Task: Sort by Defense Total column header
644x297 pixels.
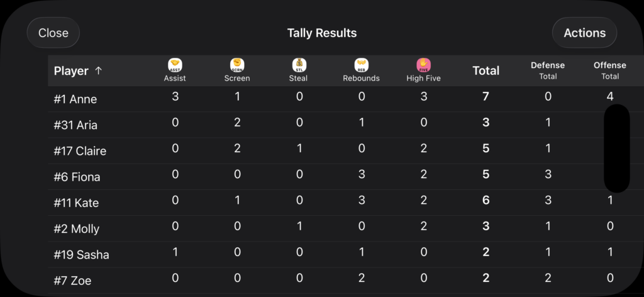Action: (548, 70)
